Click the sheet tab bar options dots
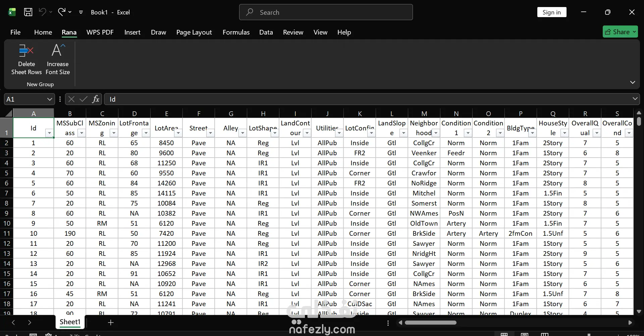The image size is (644, 336). coord(388,323)
